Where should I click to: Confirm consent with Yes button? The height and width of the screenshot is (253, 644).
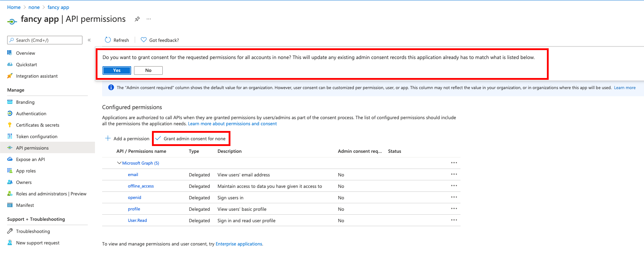(x=117, y=70)
